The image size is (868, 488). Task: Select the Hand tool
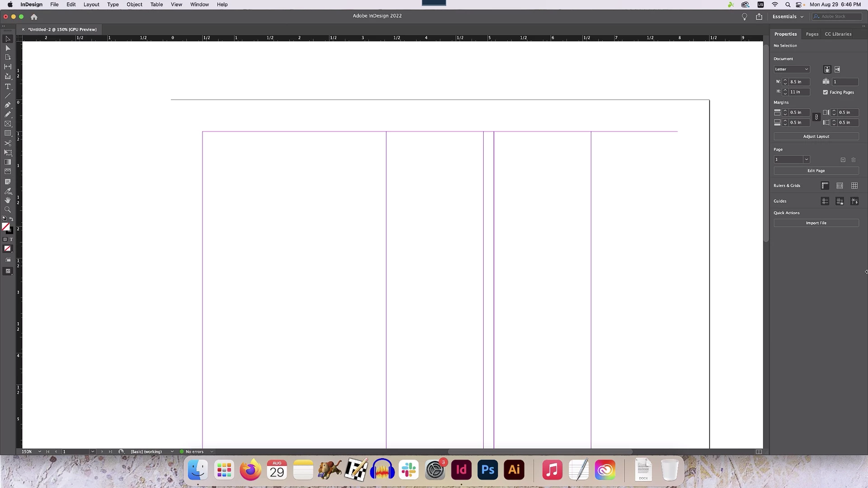(x=8, y=200)
